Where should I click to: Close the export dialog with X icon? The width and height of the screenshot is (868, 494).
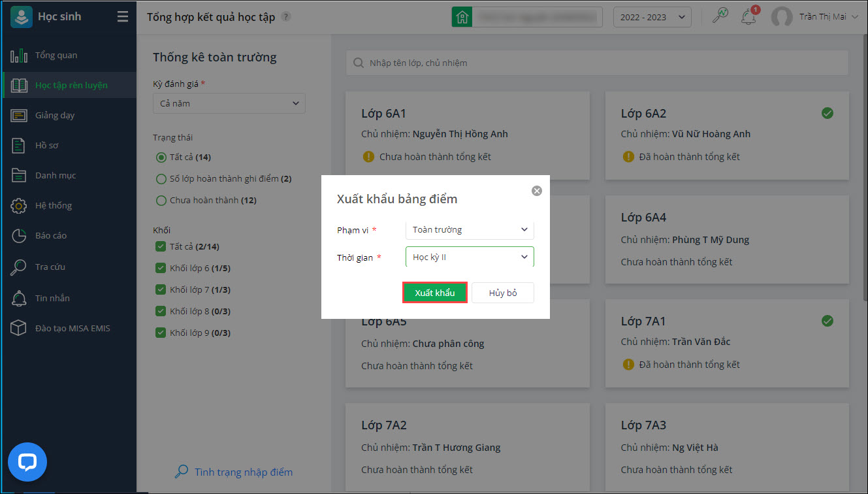click(x=537, y=191)
